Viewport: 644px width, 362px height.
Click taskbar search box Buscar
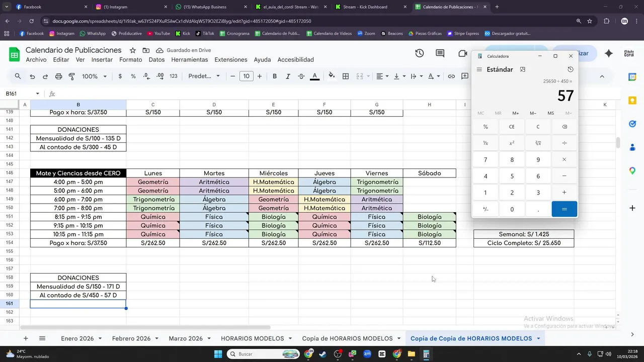pos(264,354)
